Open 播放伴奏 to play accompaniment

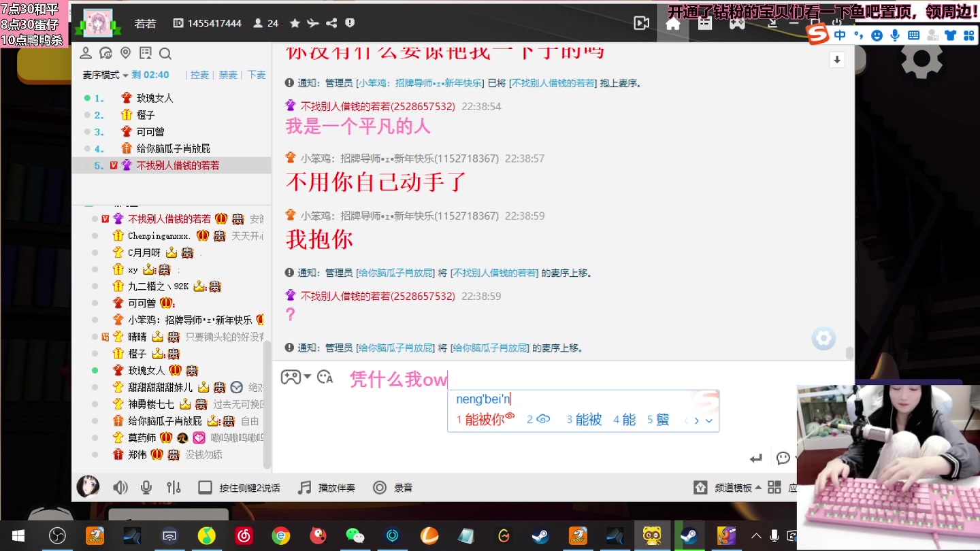click(x=320, y=487)
